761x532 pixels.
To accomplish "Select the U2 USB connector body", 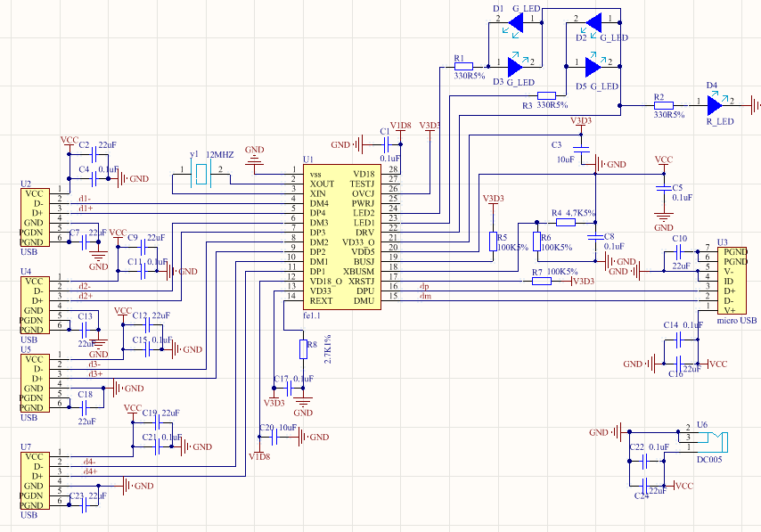I will tap(35, 217).
